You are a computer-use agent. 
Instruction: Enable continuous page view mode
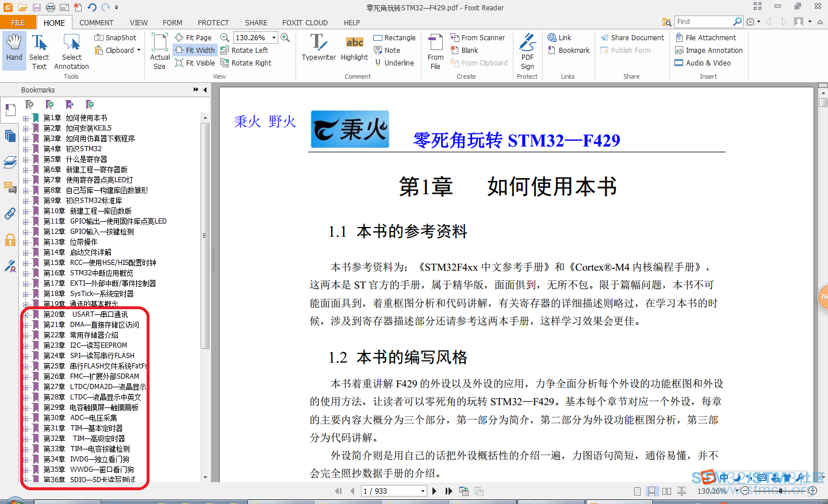click(652, 491)
